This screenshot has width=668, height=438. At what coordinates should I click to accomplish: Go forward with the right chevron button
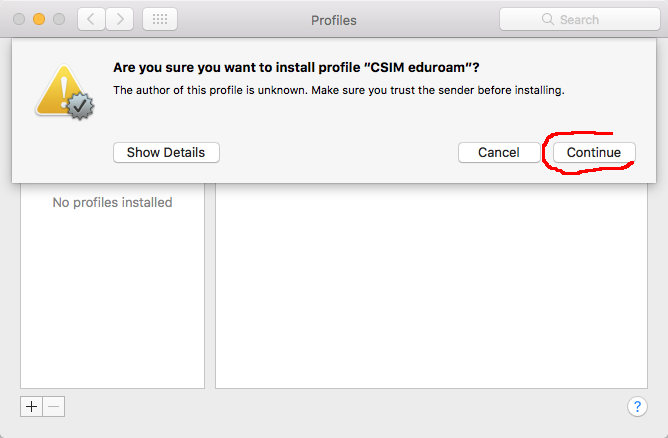tap(120, 19)
